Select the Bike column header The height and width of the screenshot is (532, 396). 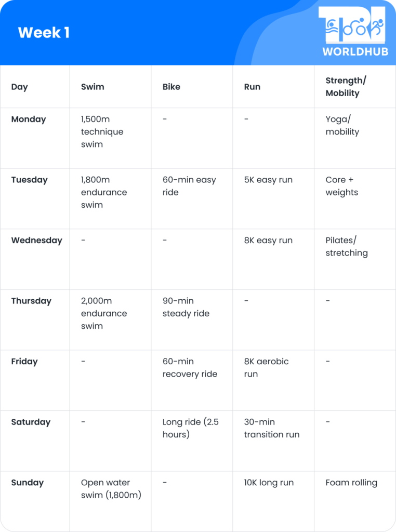tap(171, 87)
